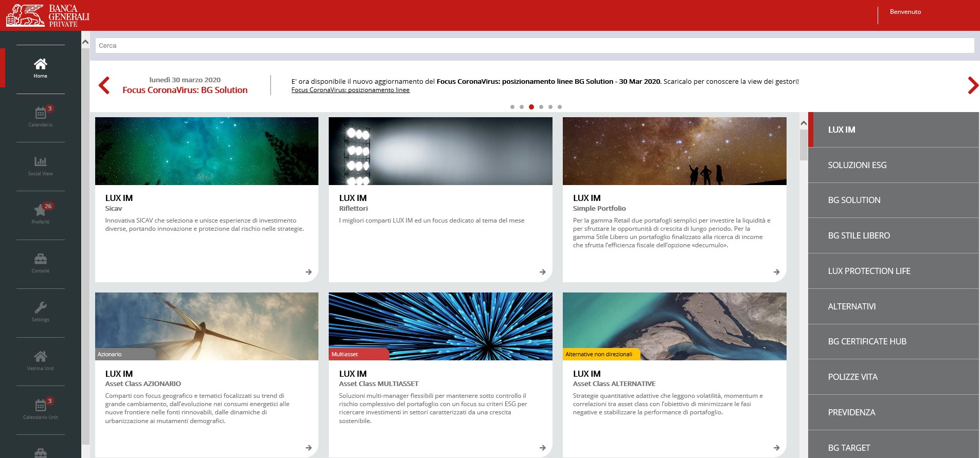Open the BG CERTIFICATE HUB category

[x=894, y=341]
